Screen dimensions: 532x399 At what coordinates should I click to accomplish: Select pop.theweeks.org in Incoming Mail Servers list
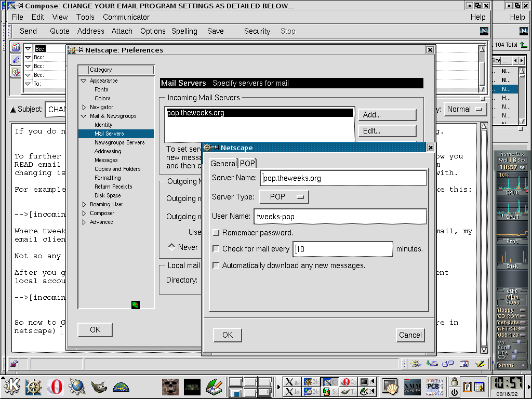[259, 113]
